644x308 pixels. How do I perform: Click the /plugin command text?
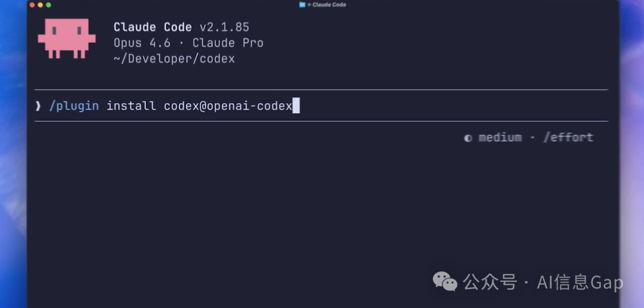73,106
